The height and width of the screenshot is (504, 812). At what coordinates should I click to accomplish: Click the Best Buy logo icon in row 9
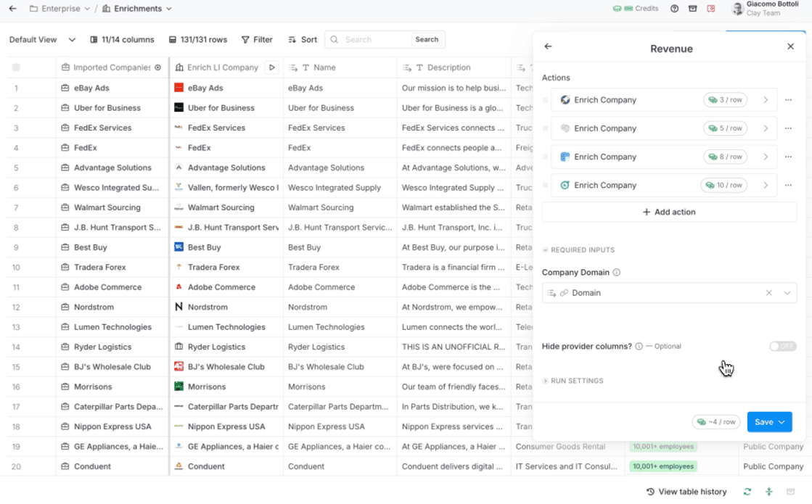(x=179, y=247)
